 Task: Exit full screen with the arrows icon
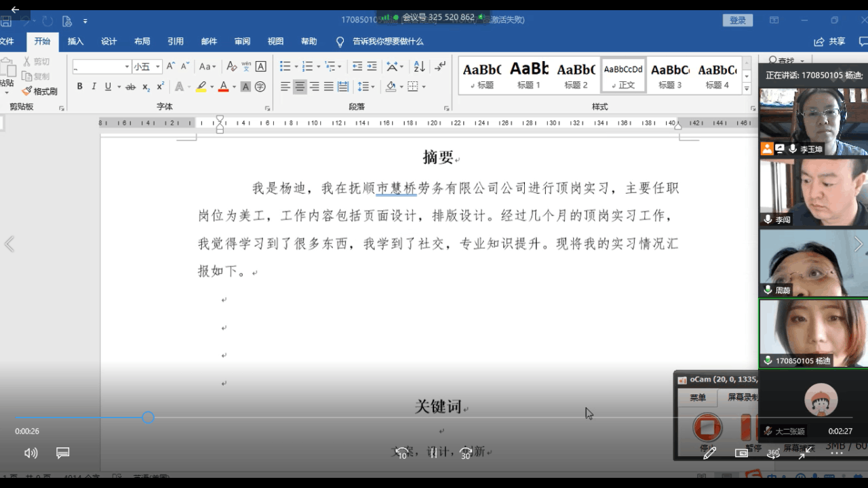click(x=805, y=453)
